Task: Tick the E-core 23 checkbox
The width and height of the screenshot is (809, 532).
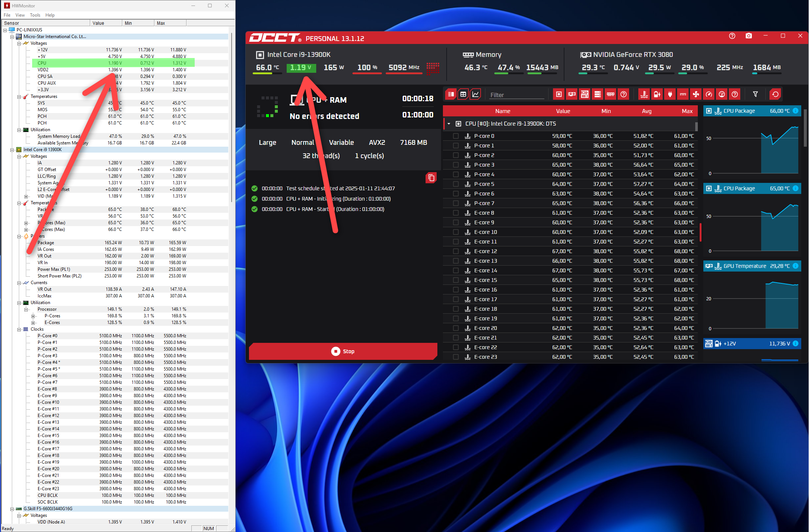Action: coord(456,357)
